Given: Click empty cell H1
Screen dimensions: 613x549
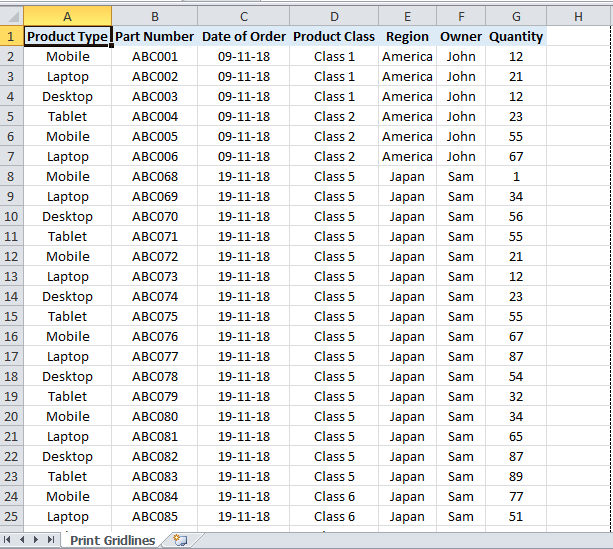Looking at the screenshot, I should coord(579,36).
